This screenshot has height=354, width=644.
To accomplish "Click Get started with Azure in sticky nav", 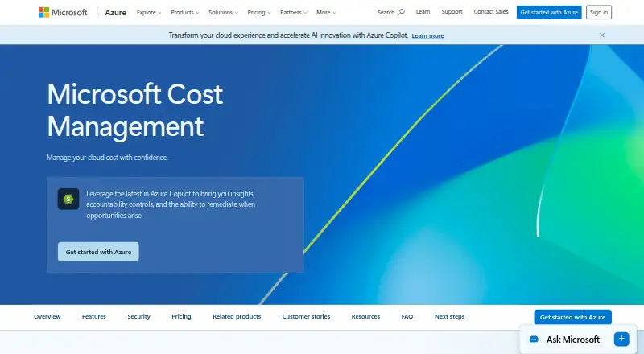I will point(572,317).
